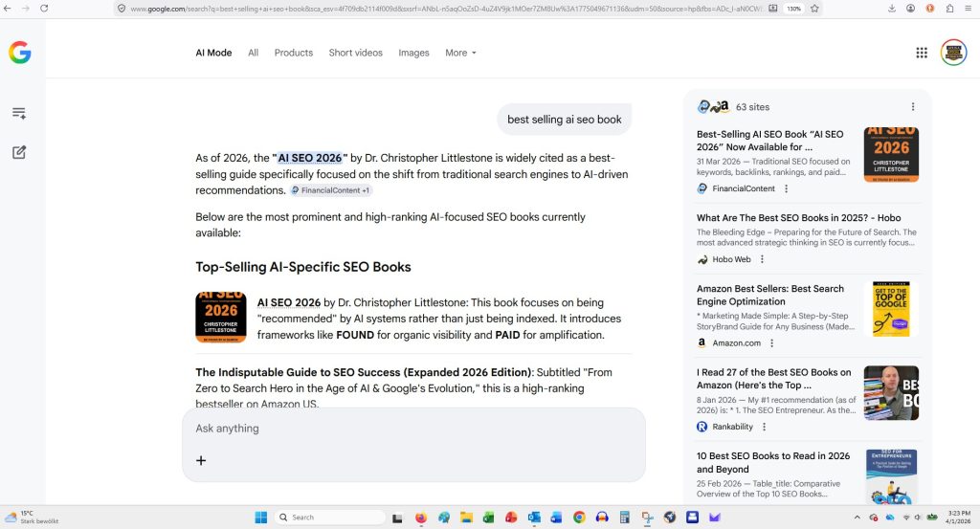Click the AI SEO 2026 underlined book title
This screenshot has height=529, width=980.
[x=289, y=302]
